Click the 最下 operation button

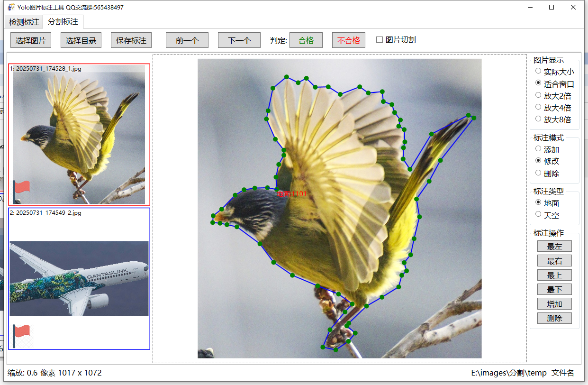[x=554, y=289]
